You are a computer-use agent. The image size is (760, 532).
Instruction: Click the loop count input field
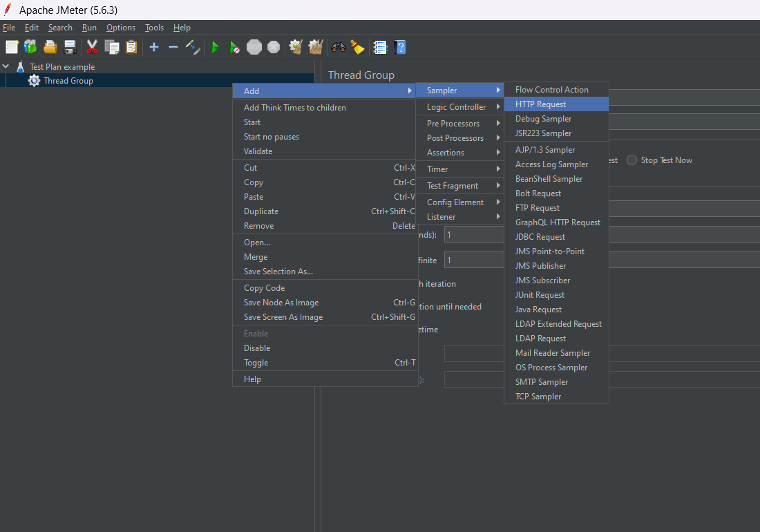point(474,260)
